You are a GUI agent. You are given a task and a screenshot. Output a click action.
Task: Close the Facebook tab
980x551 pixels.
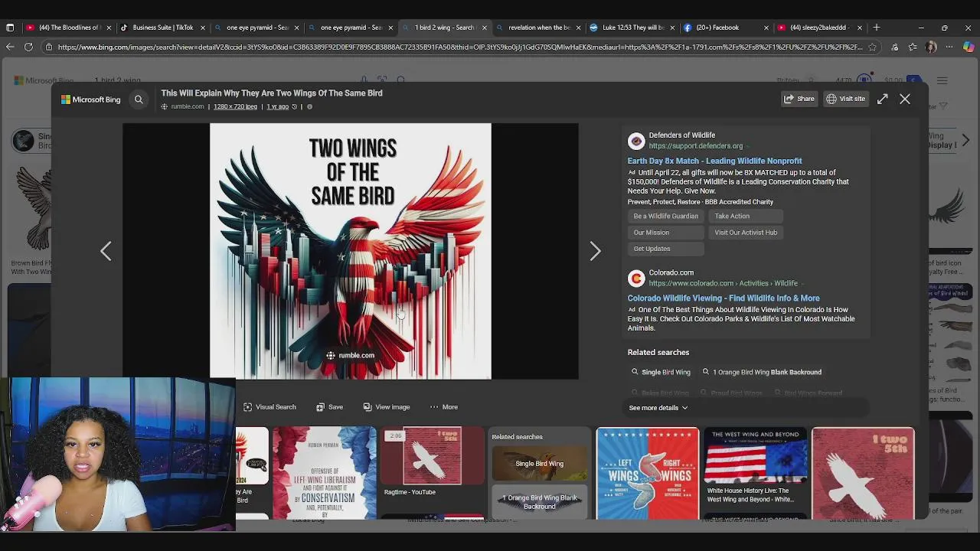coord(766,28)
